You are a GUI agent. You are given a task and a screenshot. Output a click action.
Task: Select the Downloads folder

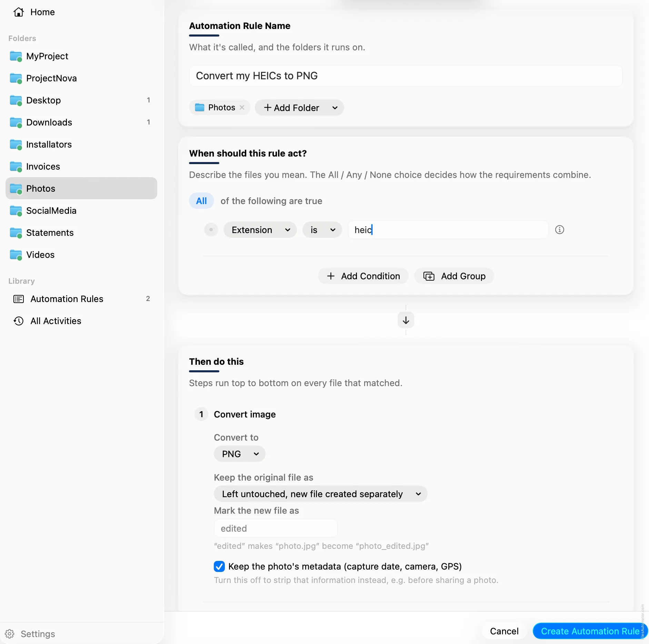click(81, 122)
